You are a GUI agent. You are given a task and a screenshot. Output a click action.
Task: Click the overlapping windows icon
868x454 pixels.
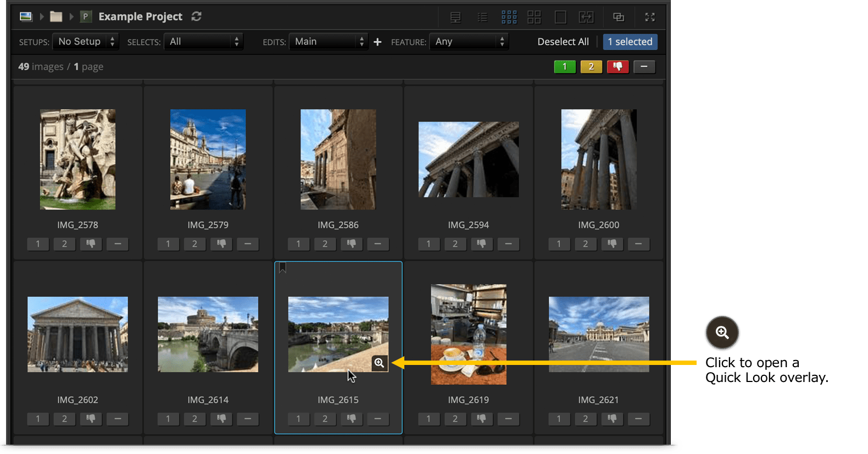pos(619,18)
